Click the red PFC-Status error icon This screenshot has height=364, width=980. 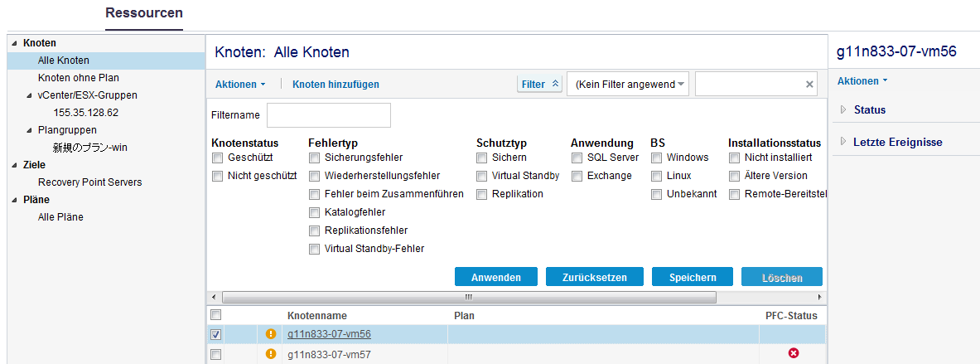[x=793, y=354]
